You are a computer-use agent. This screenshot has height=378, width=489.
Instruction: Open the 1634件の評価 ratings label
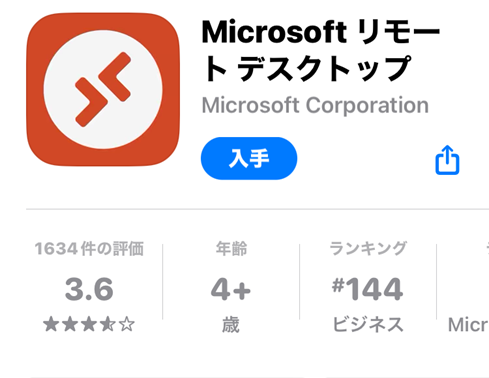coord(89,249)
